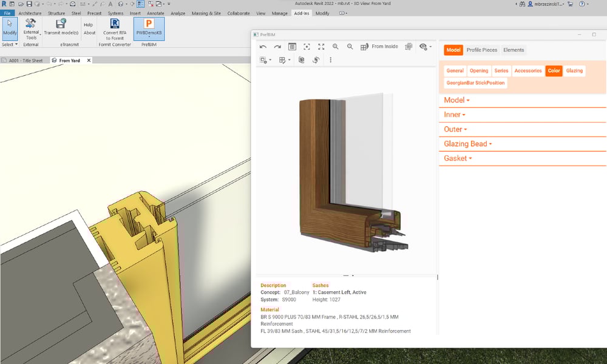Click the redo arrow in PrefBIM toolbar
This screenshot has width=607, height=364.
click(x=277, y=47)
